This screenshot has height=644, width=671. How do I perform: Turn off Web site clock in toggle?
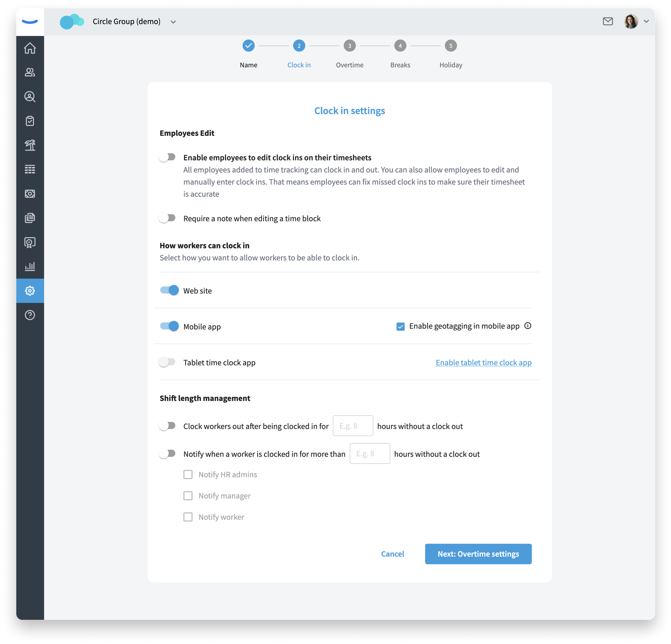point(169,290)
